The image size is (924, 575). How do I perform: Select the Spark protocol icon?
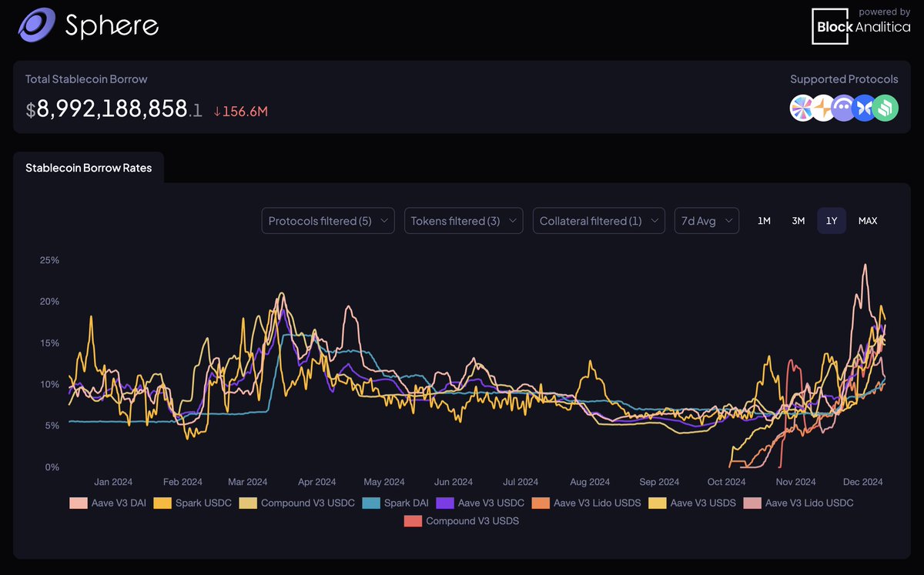coord(822,109)
